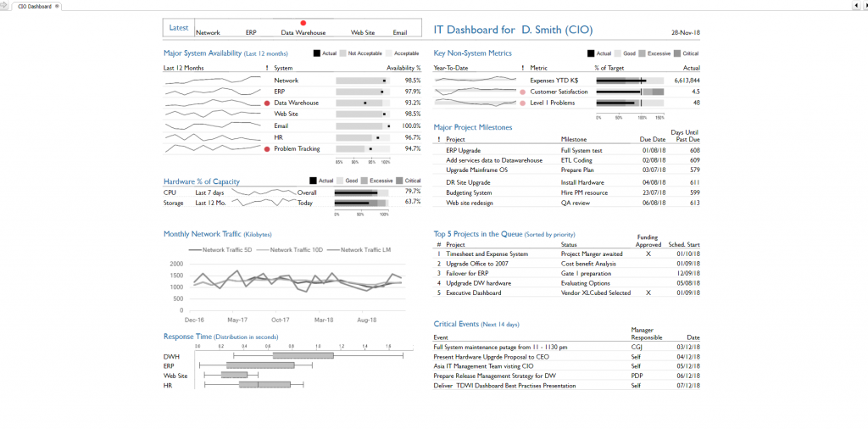Image resolution: width=868 pixels, height=429 pixels.
Task: Select the Latest tab in status box
Action: [x=179, y=28]
